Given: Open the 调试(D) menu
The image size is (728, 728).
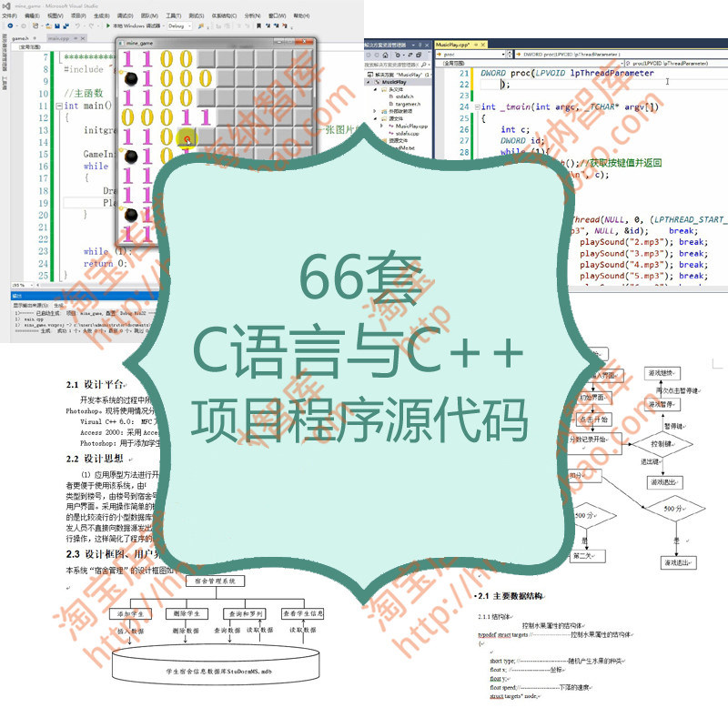Looking at the screenshot, I should pyautogui.click(x=124, y=15).
